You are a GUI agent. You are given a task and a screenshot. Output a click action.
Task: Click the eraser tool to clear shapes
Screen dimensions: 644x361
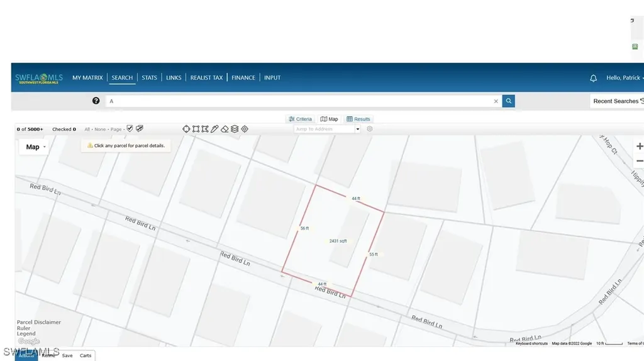(225, 129)
